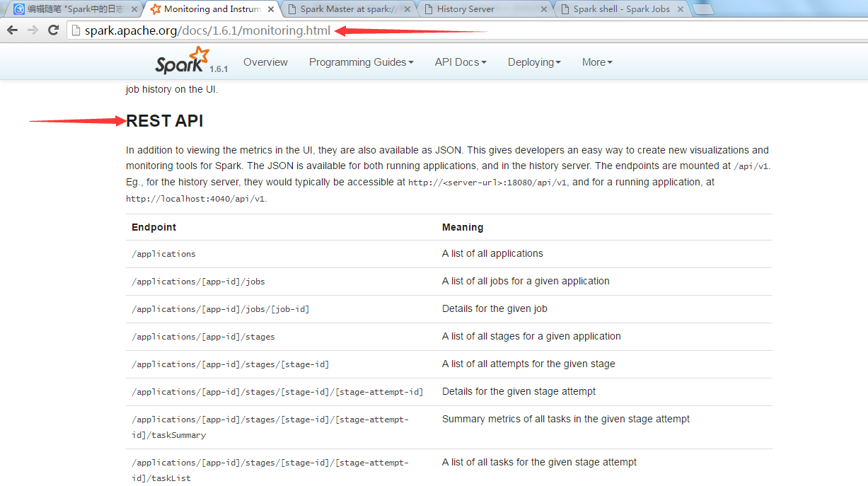Click 'A list of all stages' description
This screenshot has width=868, height=486.
tap(531, 336)
